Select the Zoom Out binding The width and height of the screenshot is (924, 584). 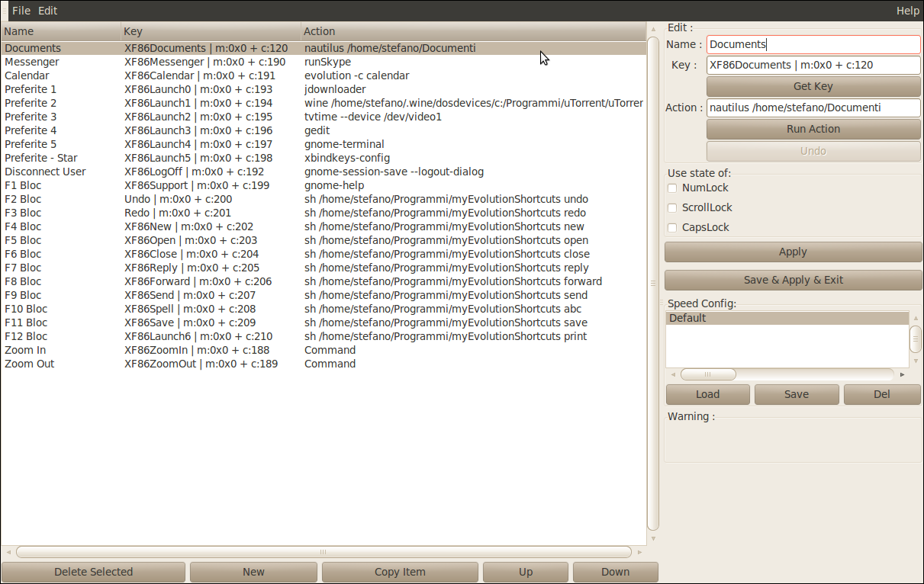[29, 364]
